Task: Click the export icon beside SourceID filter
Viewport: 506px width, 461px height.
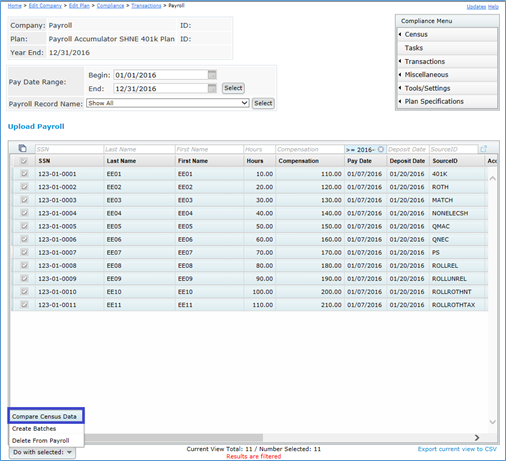Action: [x=484, y=149]
